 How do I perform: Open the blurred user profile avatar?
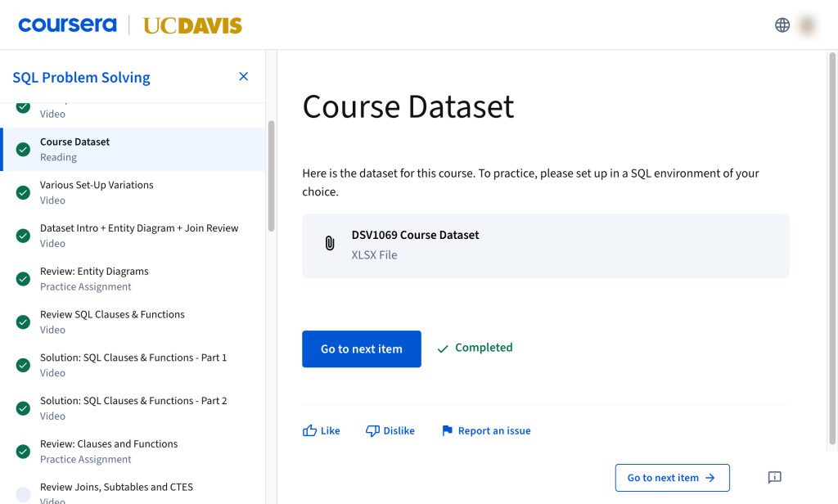pyautogui.click(x=807, y=25)
